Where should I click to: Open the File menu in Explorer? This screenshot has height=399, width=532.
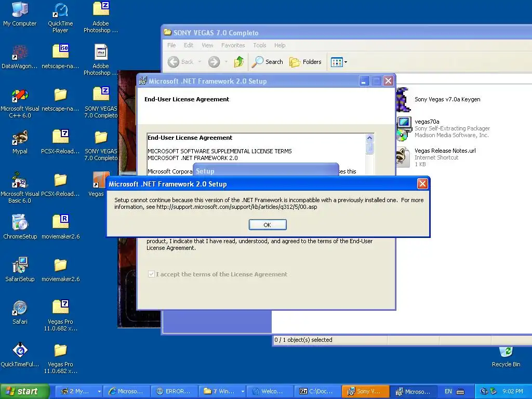coord(171,45)
